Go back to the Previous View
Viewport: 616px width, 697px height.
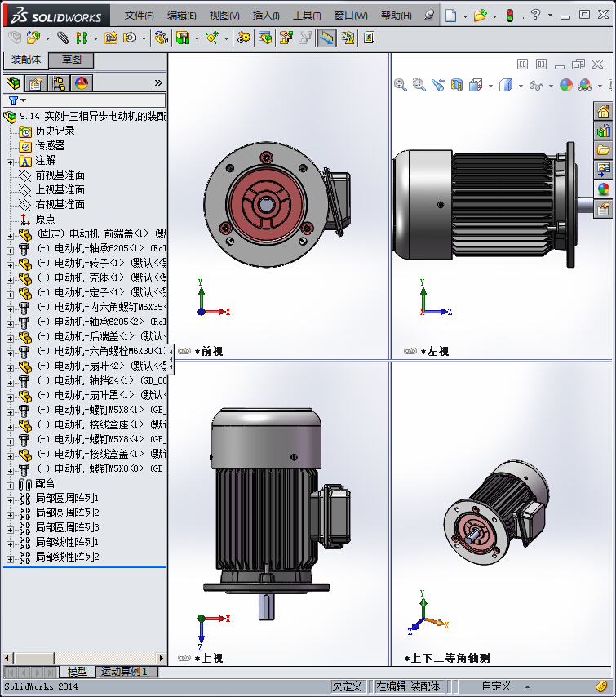point(438,85)
